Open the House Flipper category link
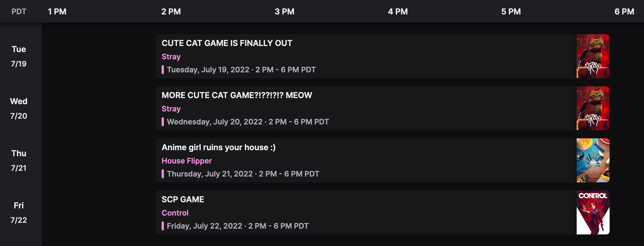Image resolution: width=644 pixels, height=246 pixels. [187, 161]
